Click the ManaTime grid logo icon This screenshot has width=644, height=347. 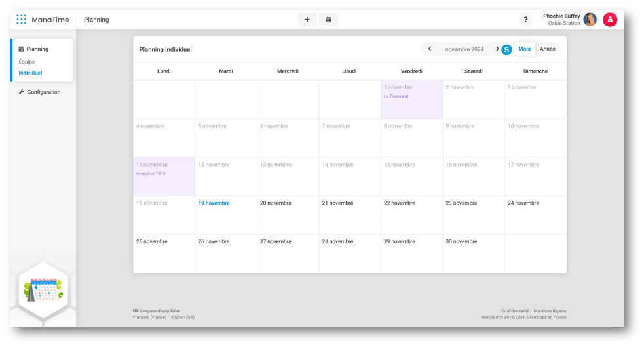pos(22,20)
